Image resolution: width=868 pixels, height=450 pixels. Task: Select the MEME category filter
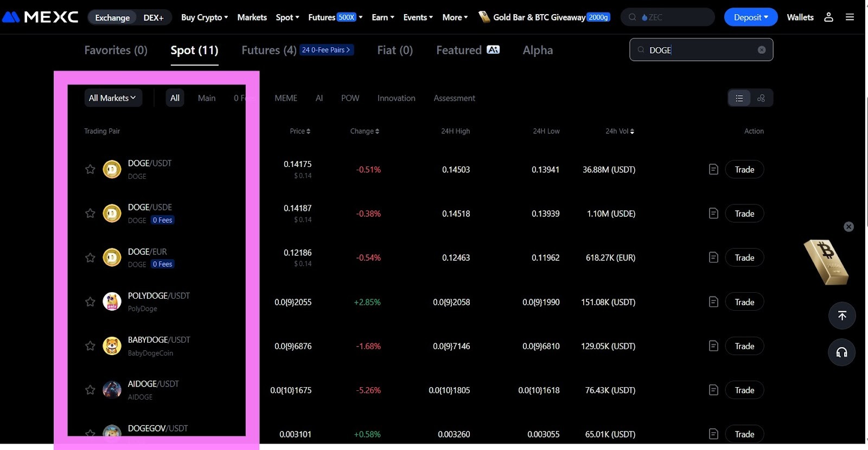tap(286, 98)
